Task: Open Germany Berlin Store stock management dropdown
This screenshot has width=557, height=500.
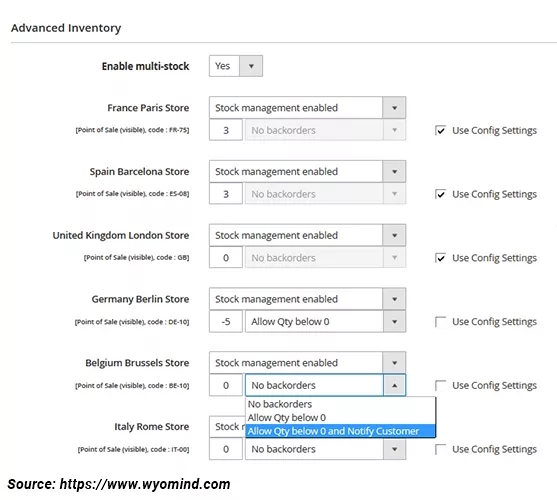Action: point(307,299)
